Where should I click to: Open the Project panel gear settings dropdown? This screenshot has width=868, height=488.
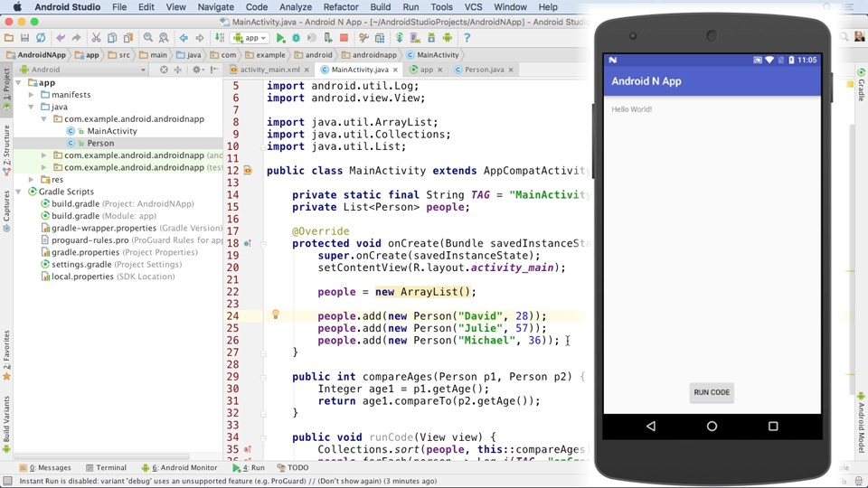(198, 70)
